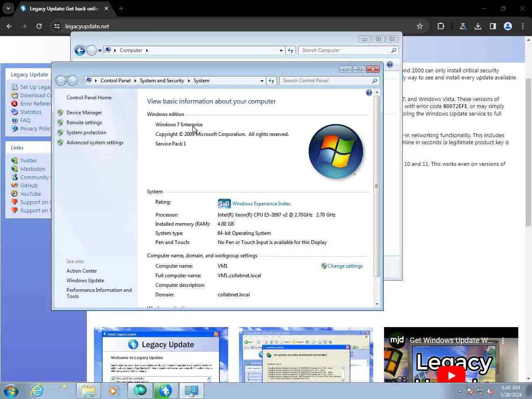Bookmark this page with star icon
Viewport: 532px width, 399px height.
pyautogui.click(x=420, y=26)
